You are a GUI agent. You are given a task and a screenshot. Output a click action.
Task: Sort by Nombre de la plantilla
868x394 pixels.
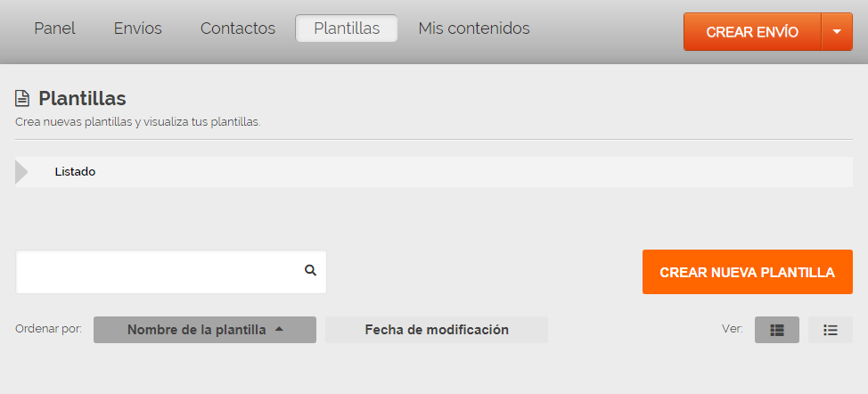pyautogui.click(x=196, y=330)
